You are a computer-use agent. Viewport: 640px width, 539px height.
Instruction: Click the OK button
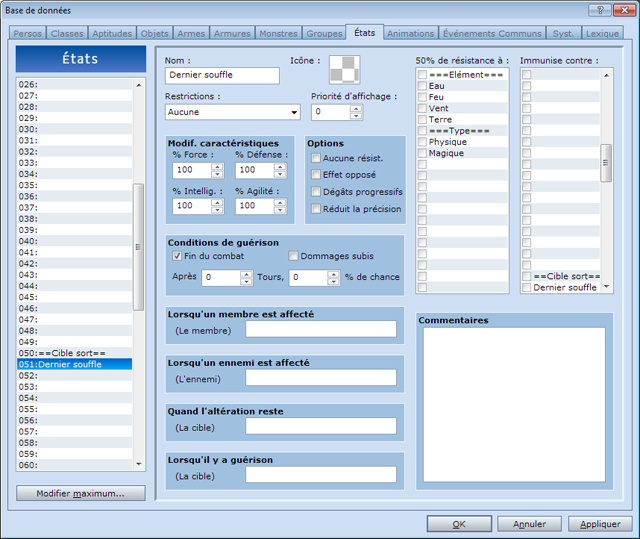(459, 524)
